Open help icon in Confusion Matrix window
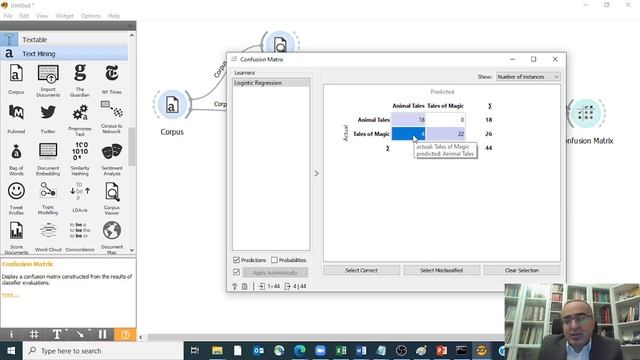This screenshot has width=640, height=360. [235, 287]
